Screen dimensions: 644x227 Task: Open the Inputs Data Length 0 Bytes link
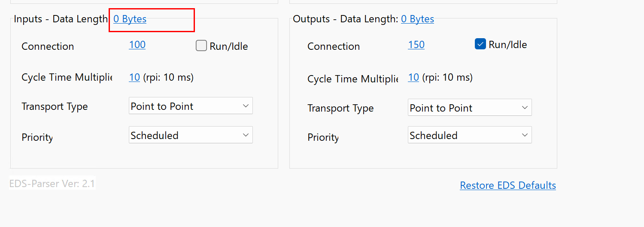coord(130,19)
